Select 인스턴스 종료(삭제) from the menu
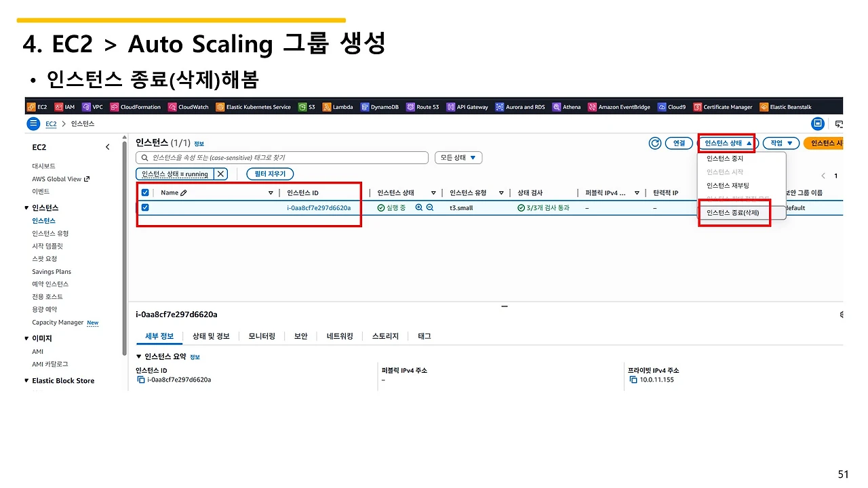This screenshot has height=488, width=868. click(734, 212)
